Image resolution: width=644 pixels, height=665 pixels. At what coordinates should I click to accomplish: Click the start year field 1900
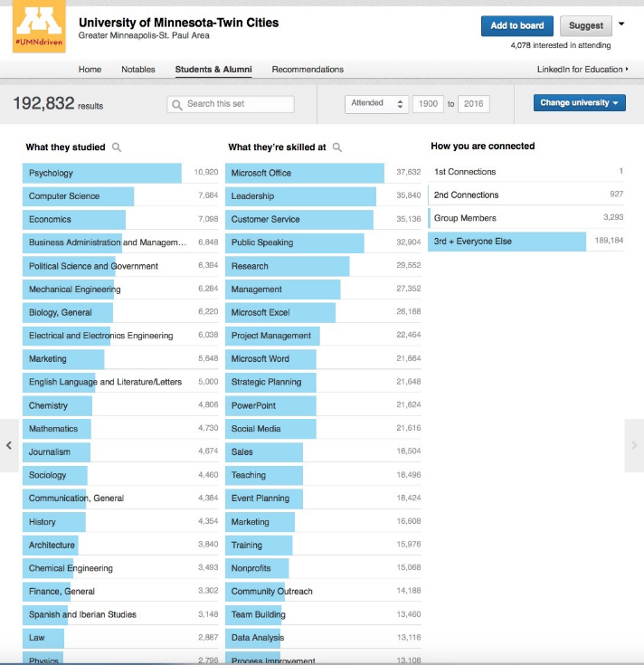click(x=428, y=104)
